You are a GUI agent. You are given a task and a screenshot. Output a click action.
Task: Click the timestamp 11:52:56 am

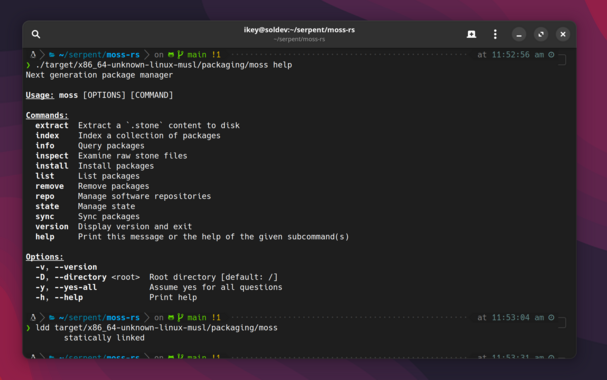(x=518, y=55)
